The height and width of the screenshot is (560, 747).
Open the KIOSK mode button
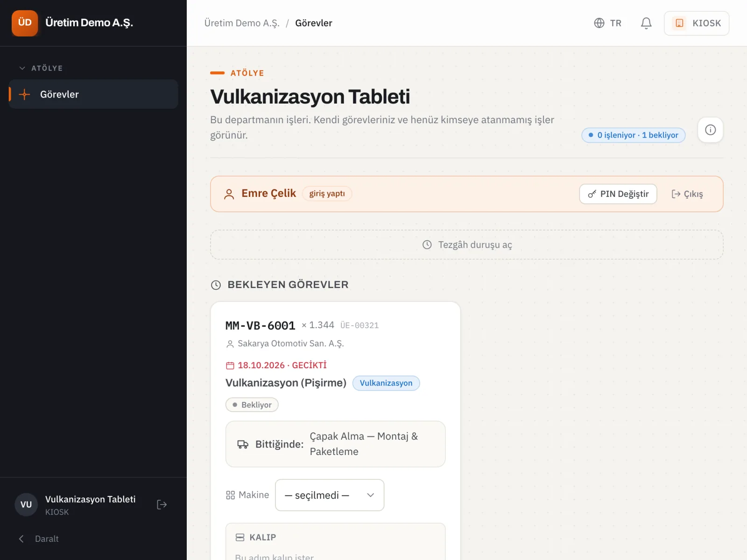[x=697, y=23]
